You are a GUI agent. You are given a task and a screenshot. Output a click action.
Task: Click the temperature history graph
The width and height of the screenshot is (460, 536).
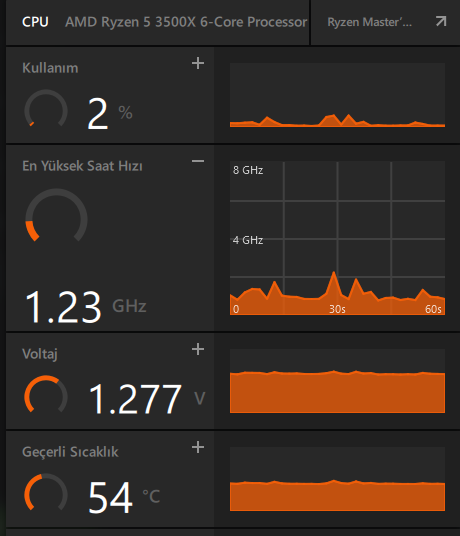337,479
